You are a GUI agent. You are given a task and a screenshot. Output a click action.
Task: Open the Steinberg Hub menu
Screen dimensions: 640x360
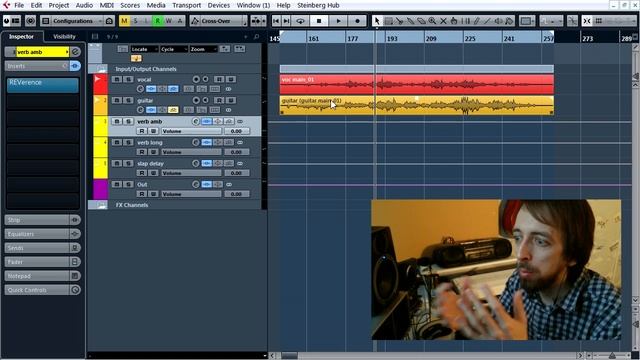click(318, 5)
